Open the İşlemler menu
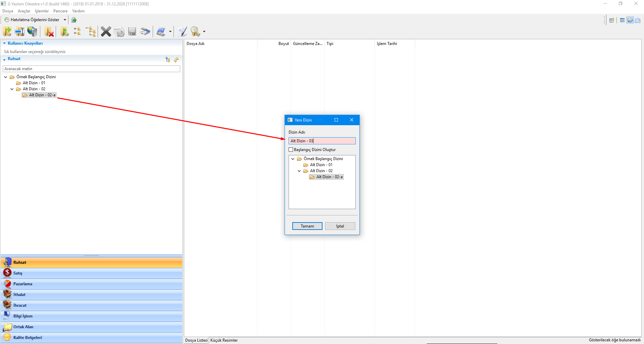 point(42,11)
